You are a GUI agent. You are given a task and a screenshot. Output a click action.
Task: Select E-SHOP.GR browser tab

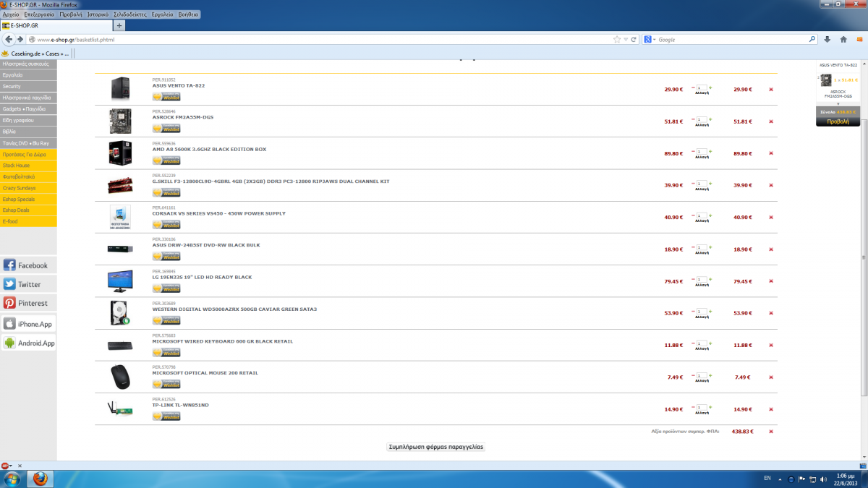56,25
